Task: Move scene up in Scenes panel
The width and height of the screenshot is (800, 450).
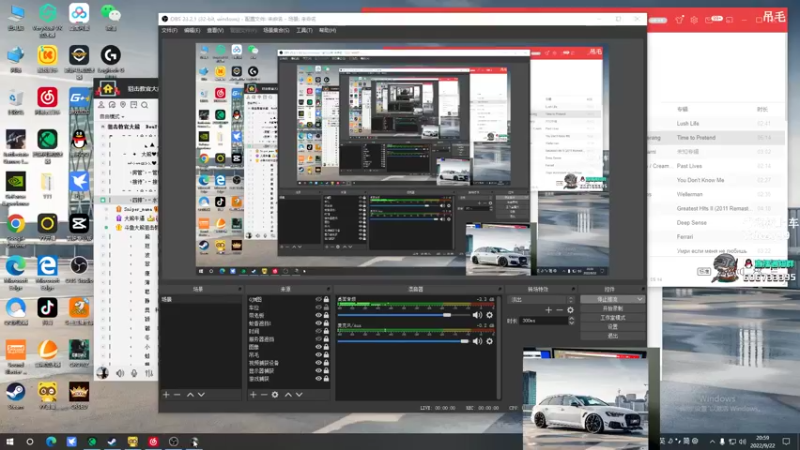Action: [x=190, y=394]
